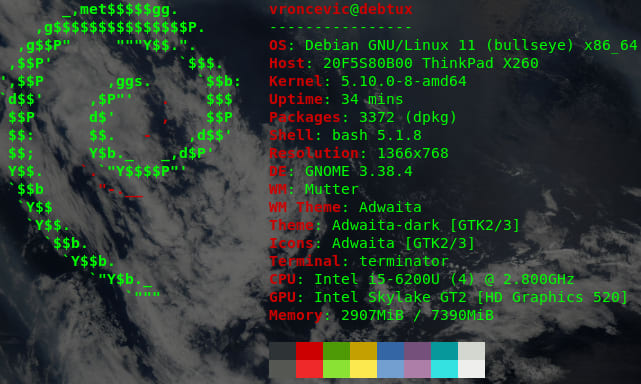Click the Host line ThinkPad X260
The height and width of the screenshot is (384, 641).
click(x=404, y=63)
